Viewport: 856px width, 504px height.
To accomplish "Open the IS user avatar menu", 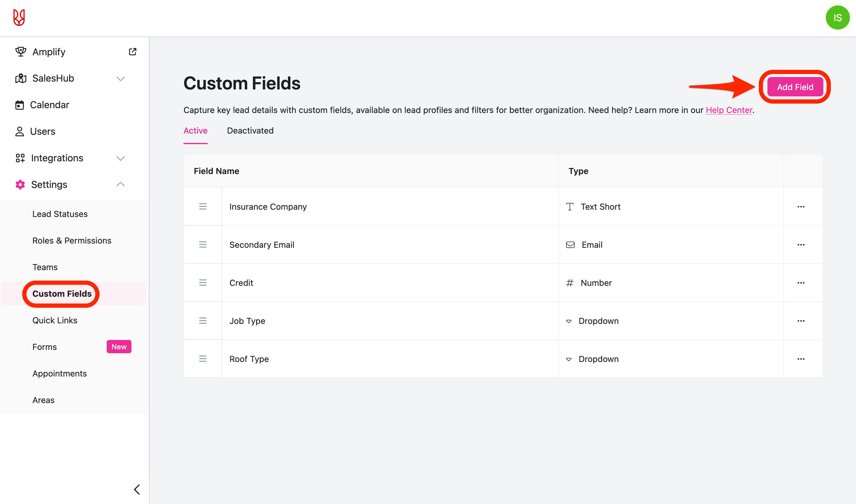I will 837,18.
